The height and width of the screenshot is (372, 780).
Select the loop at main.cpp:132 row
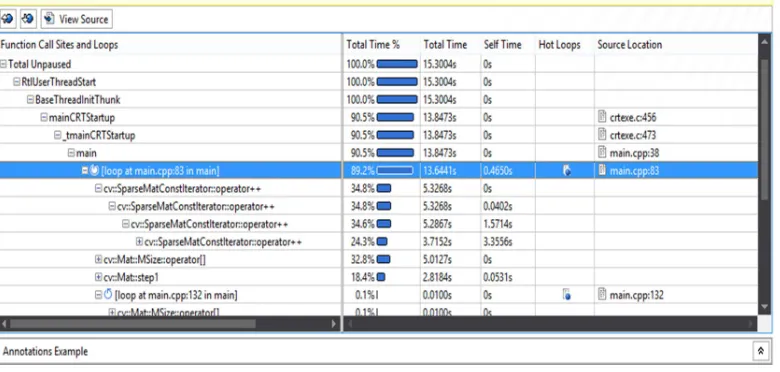coord(379,295)
